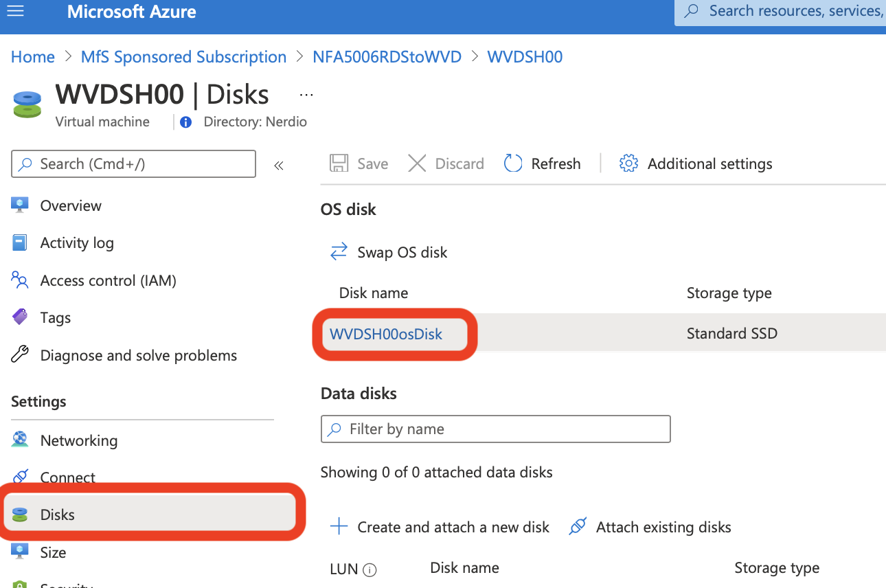Click the LUN column header
886x588 pixels.
pos(344,569)
